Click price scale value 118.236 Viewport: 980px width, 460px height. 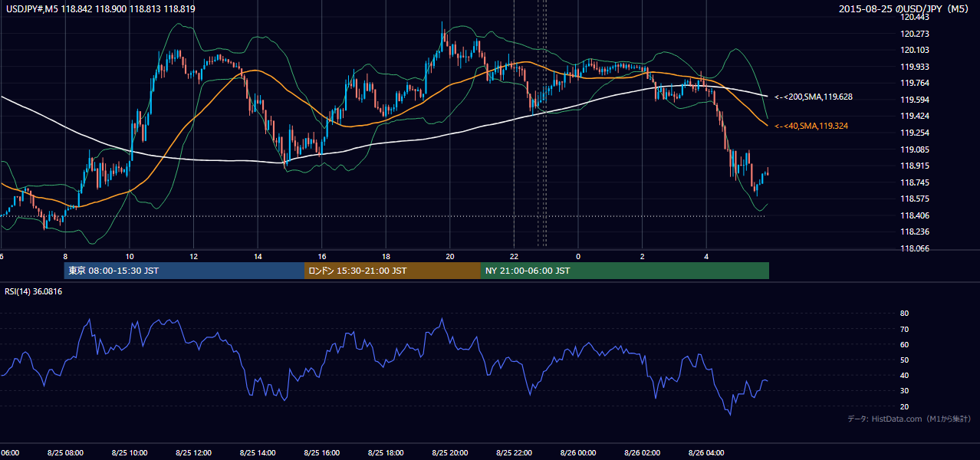(916, 232)
